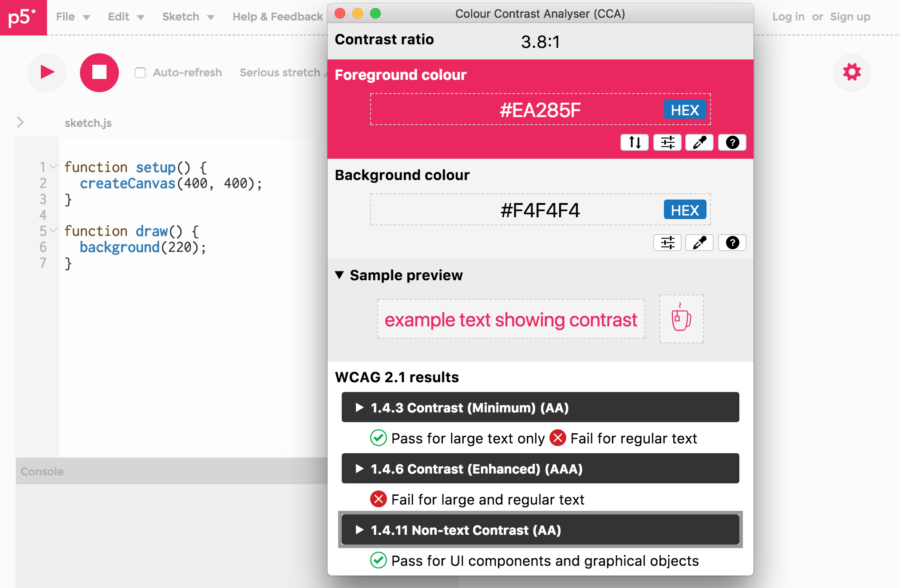The width and height of the screenshot is (900, 588).
Task: Click the contrast ratio 3.8:1 value
Action: pyautogui.click(x=540, y=42)
